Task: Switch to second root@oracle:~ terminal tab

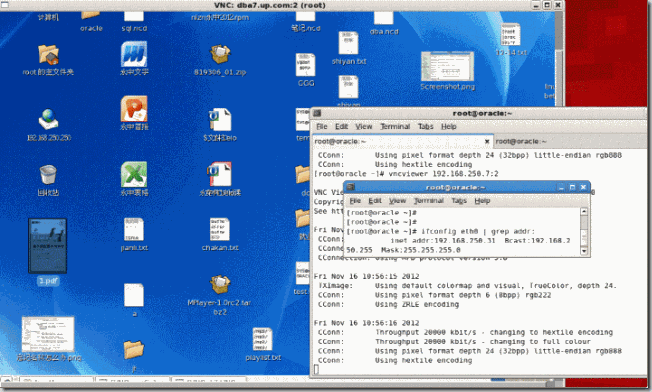Action: (x=570, y=141)
